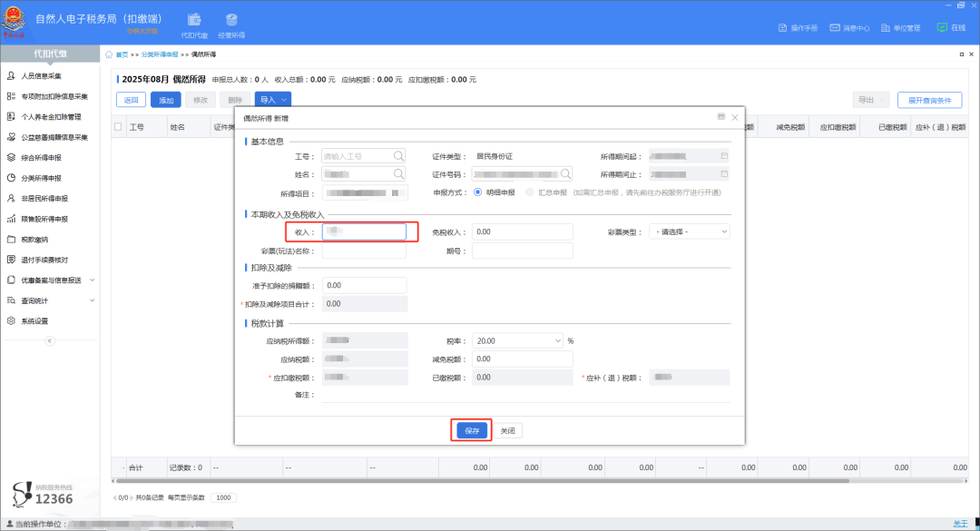Open 消息中心 message center
This screenshot has height=531, width=980.
click(850, 28)
